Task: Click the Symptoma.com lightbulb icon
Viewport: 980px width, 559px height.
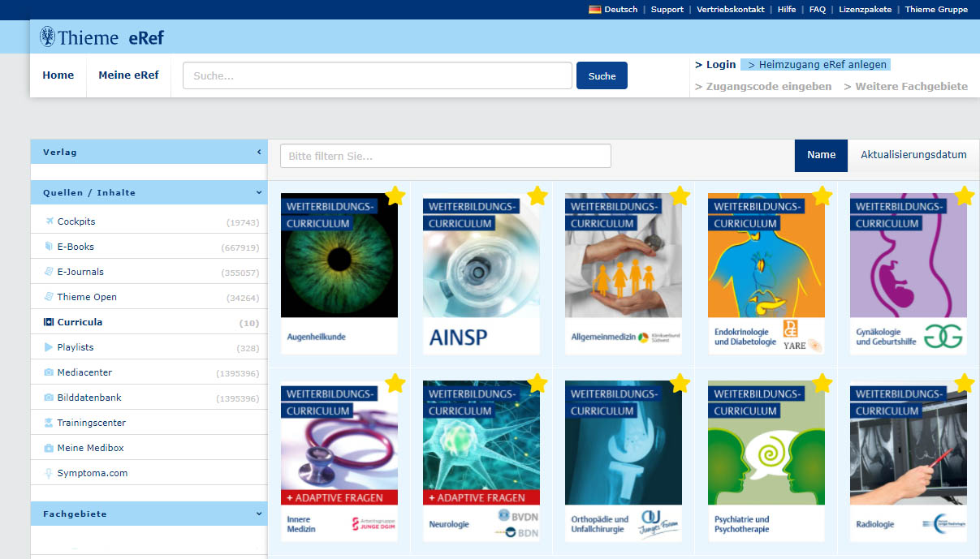Action: pyautogui.click(x=49, y=473)
